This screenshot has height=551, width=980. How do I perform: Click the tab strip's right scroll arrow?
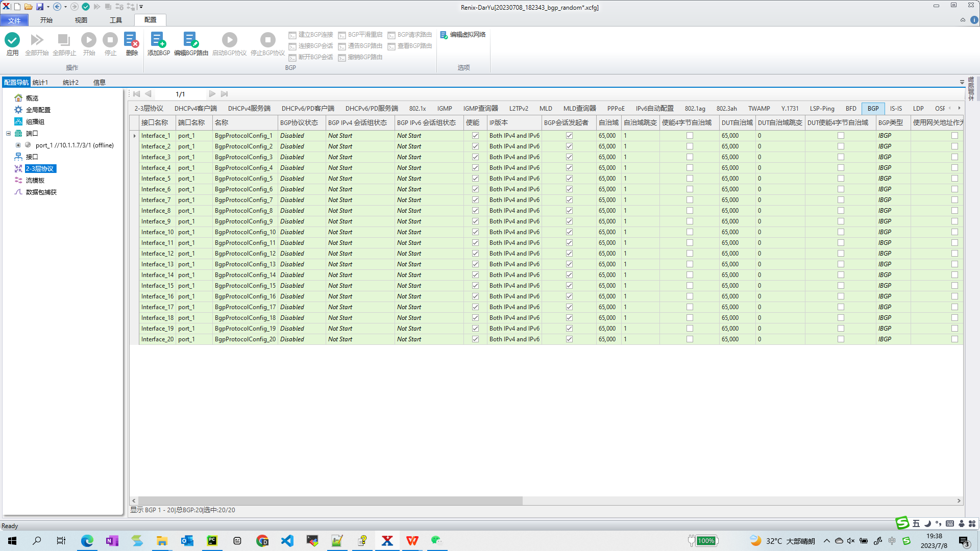[x=959, y=108]
